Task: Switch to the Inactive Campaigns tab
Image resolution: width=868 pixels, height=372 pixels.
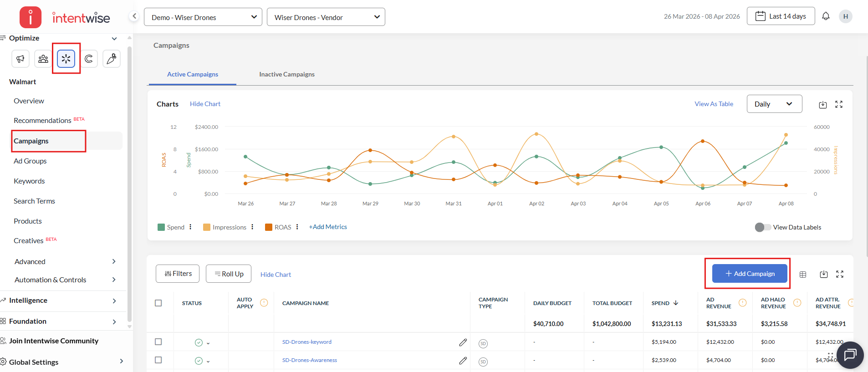Action: pyautogui.click(x=286, y=74)
